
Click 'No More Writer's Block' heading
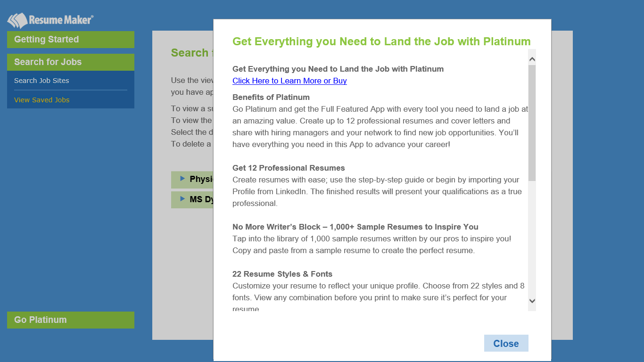355,227
